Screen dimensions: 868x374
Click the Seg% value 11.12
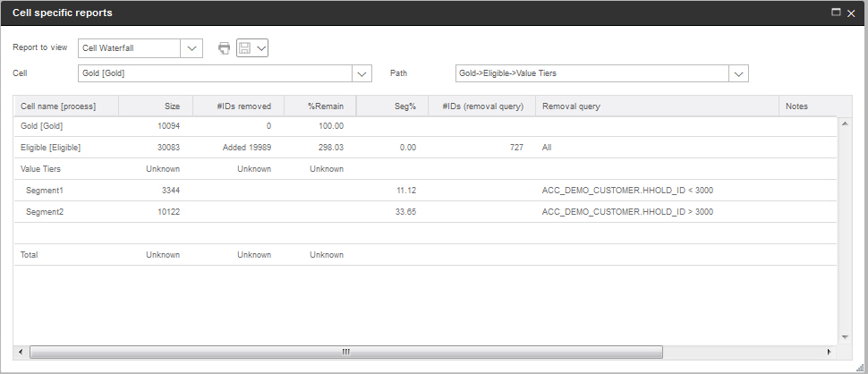[x=405, y=191]
